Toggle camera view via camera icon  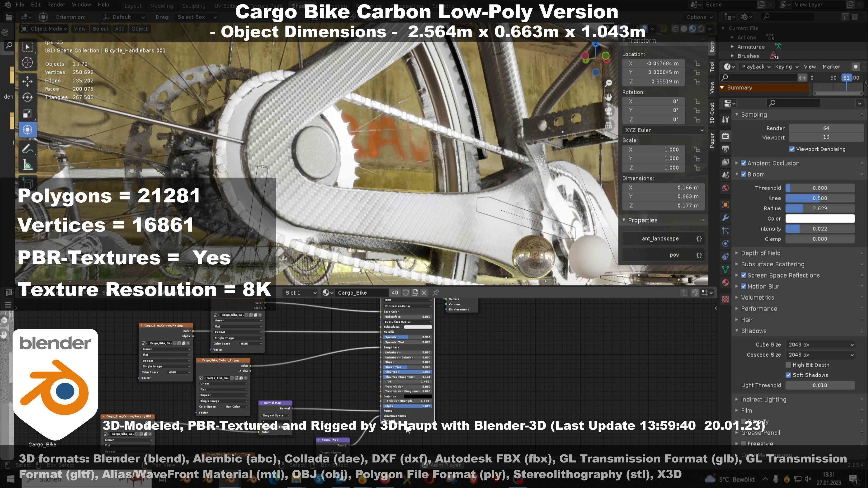tap(609, 111)
